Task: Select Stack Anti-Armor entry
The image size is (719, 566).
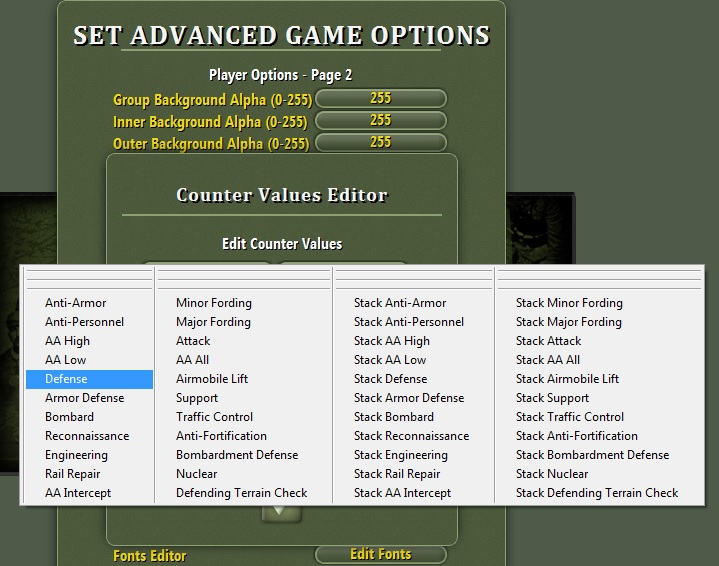Action: [414, 303]
